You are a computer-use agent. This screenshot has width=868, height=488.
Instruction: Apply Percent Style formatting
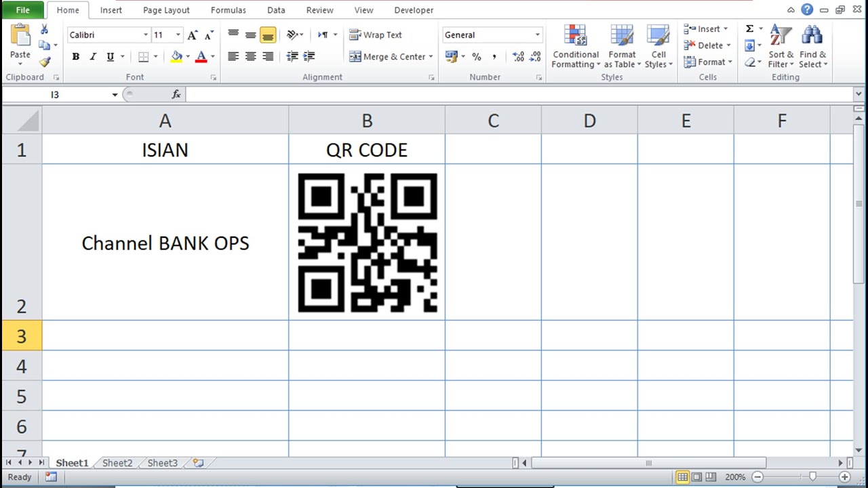(477, 57)
